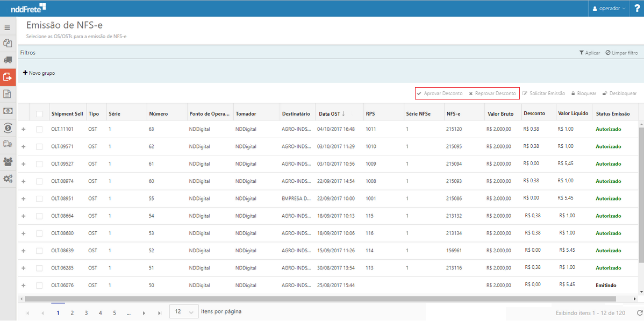Toggle the hamburger menu in sidebar
The image size is (644, 327).
point(8,27)
